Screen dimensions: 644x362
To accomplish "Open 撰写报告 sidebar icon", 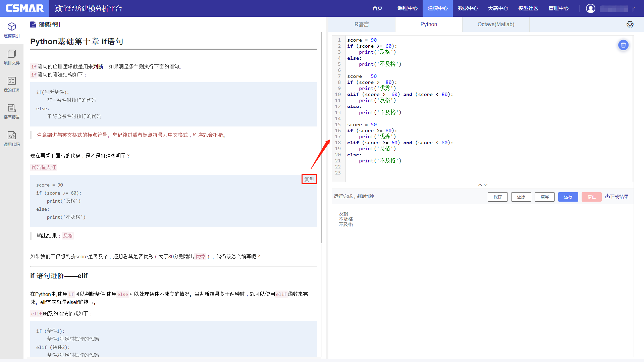I will pos(12,111).
